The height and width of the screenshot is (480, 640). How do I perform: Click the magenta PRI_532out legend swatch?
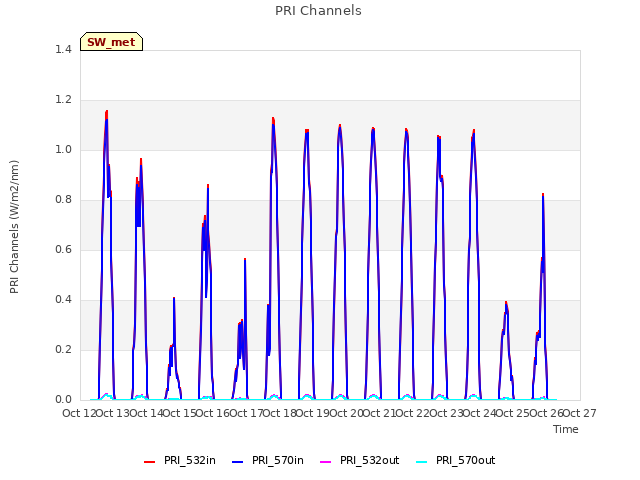(x=325, y=462)
